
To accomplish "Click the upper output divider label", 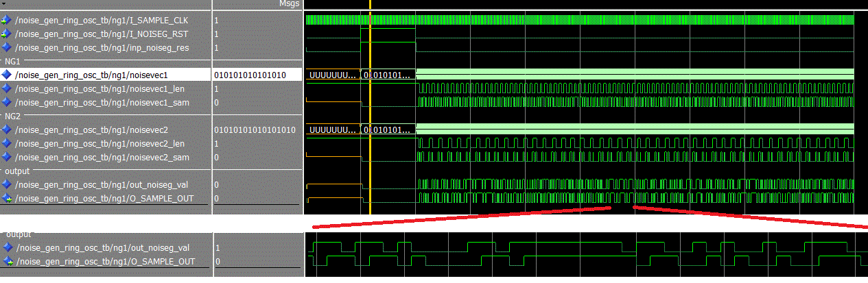I will (17, 170).
